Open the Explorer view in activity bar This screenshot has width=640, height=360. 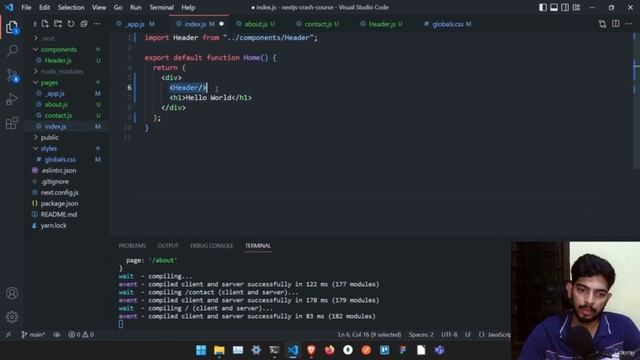(x=12, y=27)
